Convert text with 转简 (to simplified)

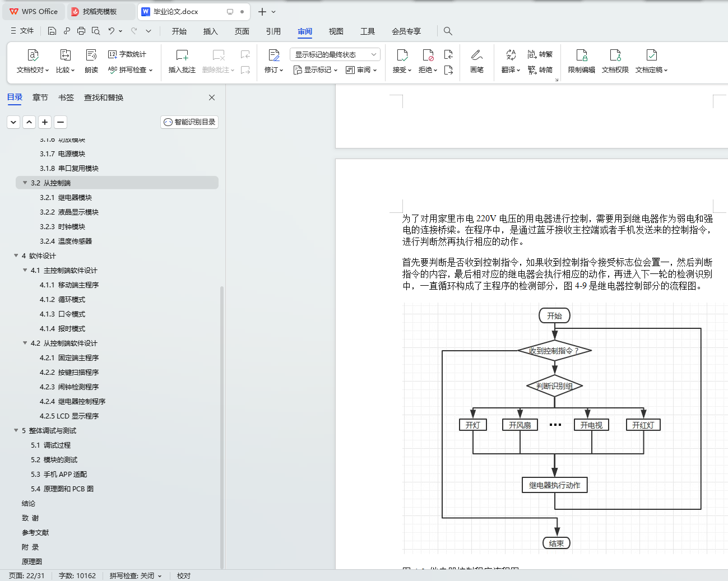(x=540, y=70)
